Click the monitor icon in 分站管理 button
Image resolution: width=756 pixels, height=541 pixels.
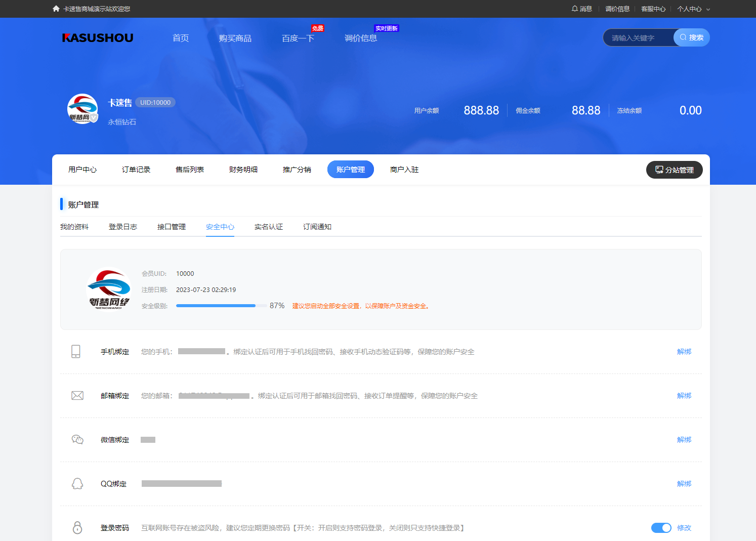coord(659,170)
